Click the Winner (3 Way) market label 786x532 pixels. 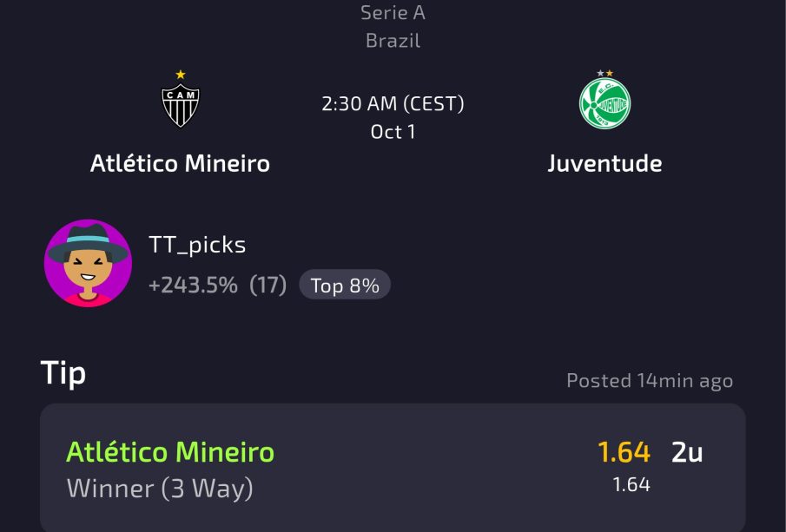click(x=160, y=489)
